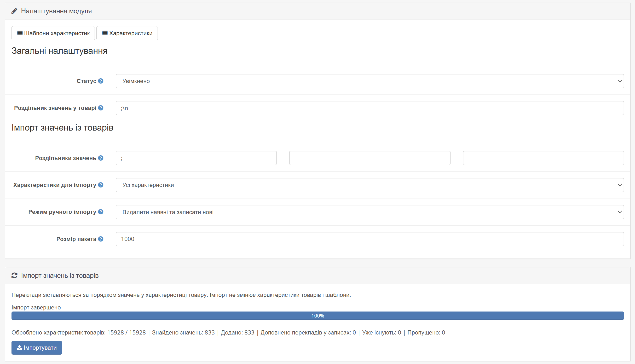The height and width of the screenshot is (364, 635).
Task: Click the Додано: 833 statistic
Action: tap(238, 332)
